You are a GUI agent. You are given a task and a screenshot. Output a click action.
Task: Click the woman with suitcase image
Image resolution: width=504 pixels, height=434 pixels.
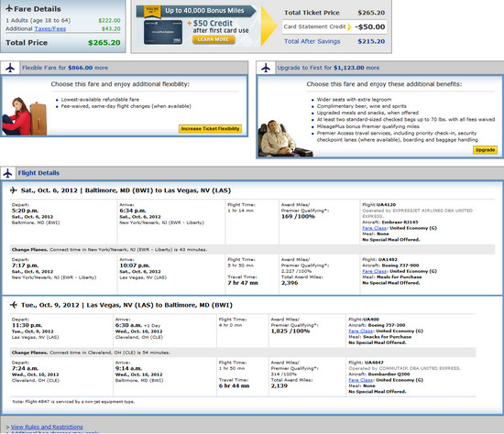click(x=25, y=116)
